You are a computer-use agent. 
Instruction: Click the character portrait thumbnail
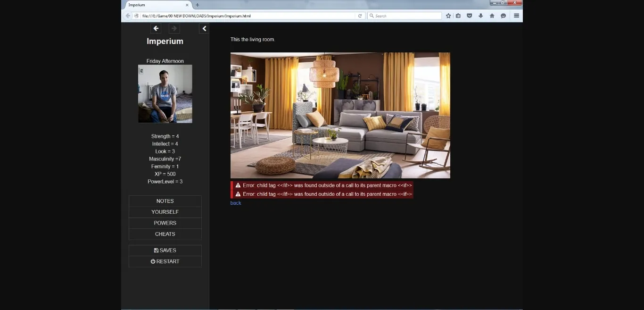click(x=165, y=93)
